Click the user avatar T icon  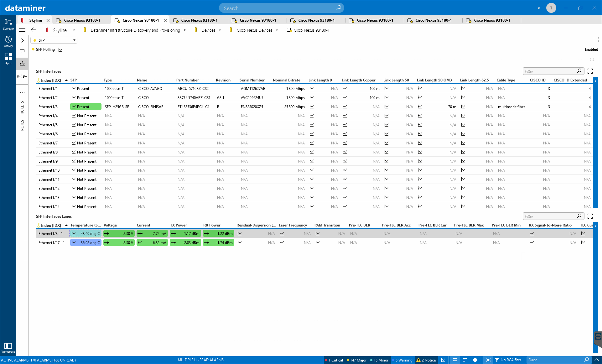point(551,8)
